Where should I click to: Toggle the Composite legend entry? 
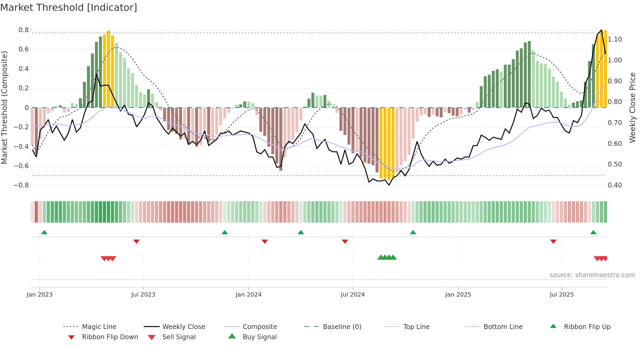coord(250,327)
